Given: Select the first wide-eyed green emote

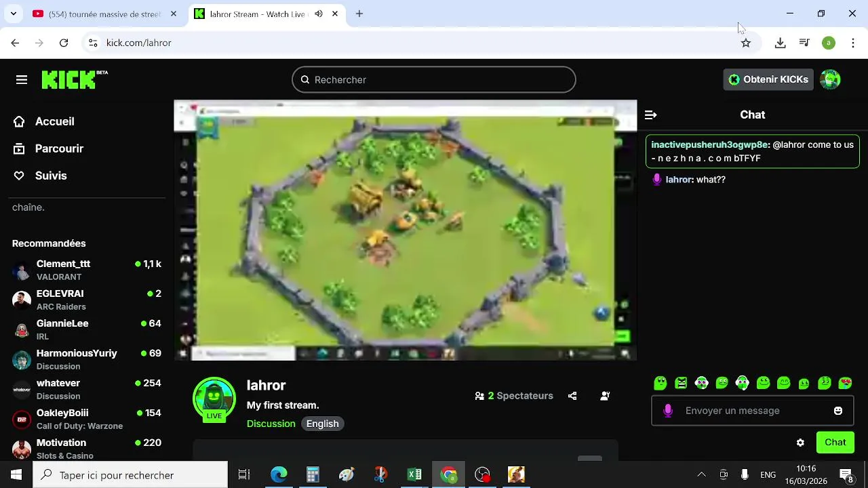Looking at the screenshot, I should coord(660,384).
